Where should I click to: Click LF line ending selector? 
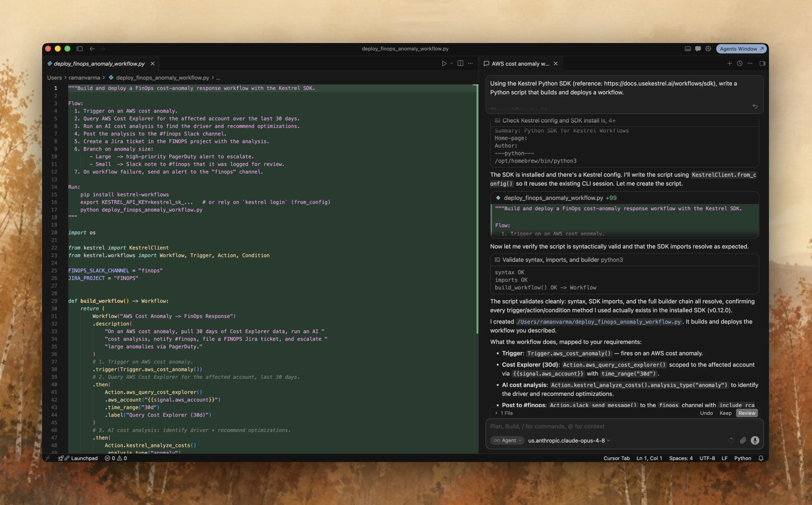click(724, 458)
